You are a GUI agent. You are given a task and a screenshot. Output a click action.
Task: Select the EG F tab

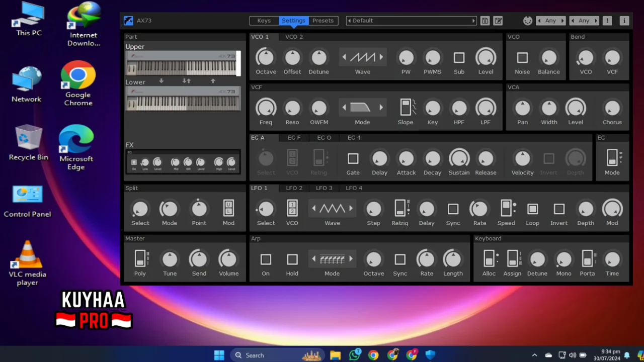(x=294, y=138)
